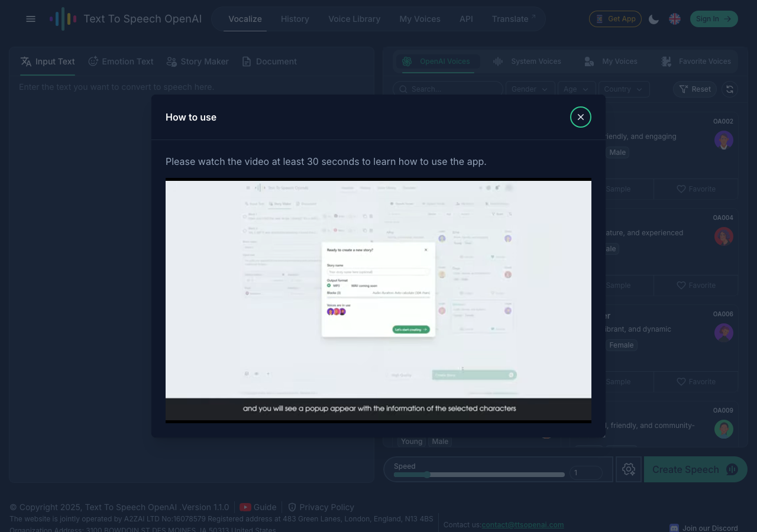Screen dimensions: 757x532
Task: Select the OA004 voice avatar
Action: [x=724, y=236]
